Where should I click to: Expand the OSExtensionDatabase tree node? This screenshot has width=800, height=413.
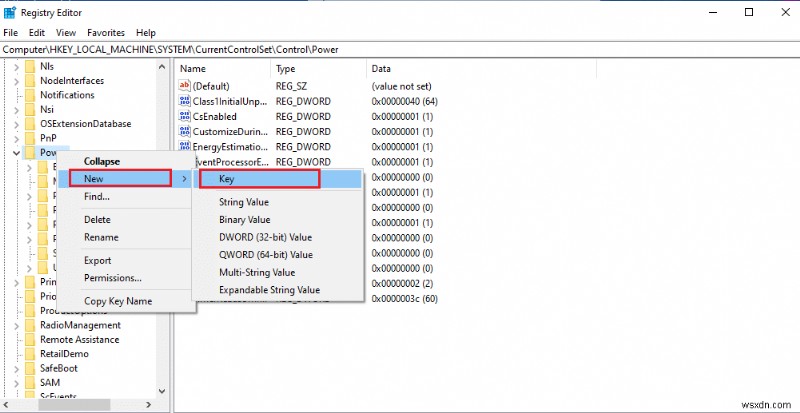coord(16,124)
